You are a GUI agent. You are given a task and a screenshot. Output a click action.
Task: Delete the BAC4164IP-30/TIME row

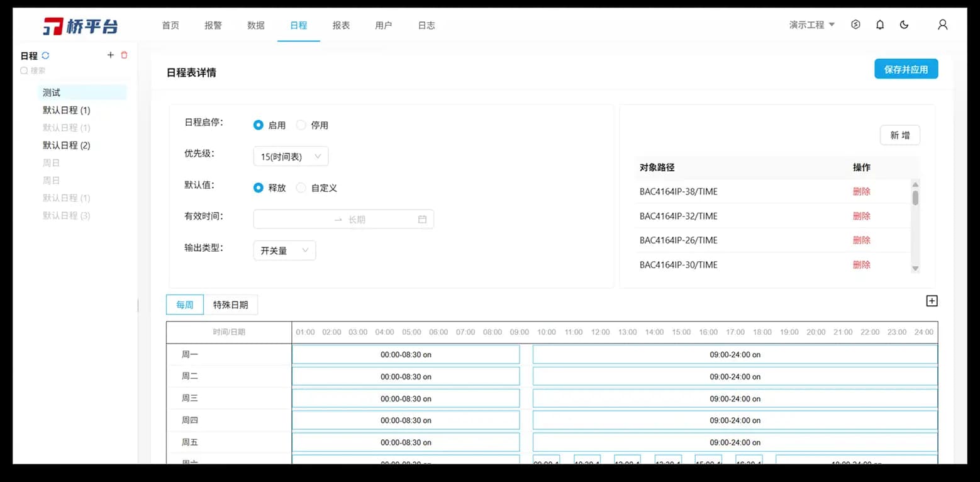click(x=862, y=264)
